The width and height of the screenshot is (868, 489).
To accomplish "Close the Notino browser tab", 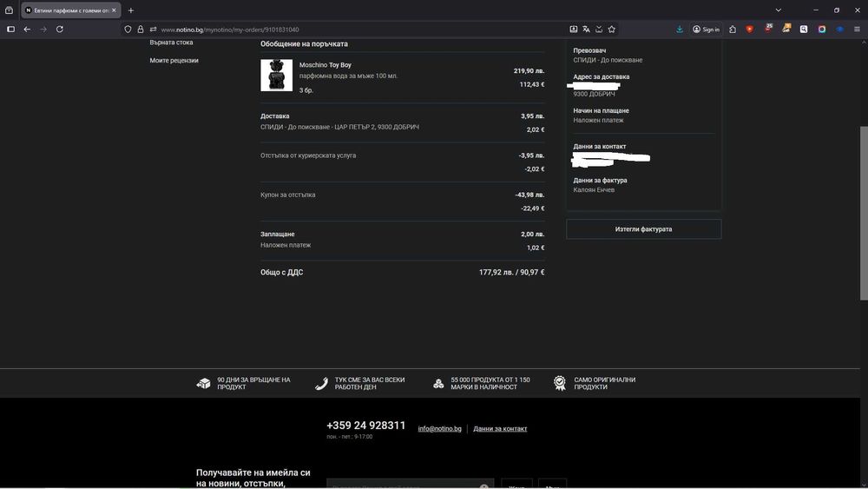I will point(114,10).
